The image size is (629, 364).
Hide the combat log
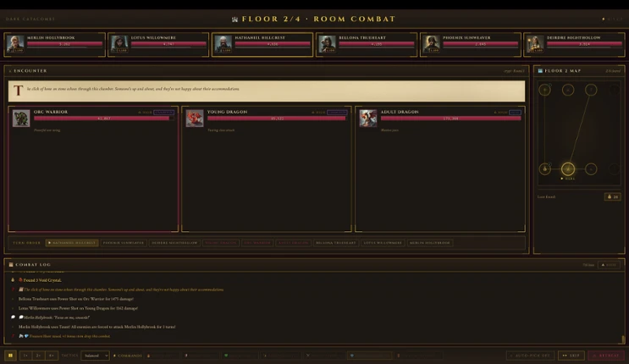coord(609,265)
